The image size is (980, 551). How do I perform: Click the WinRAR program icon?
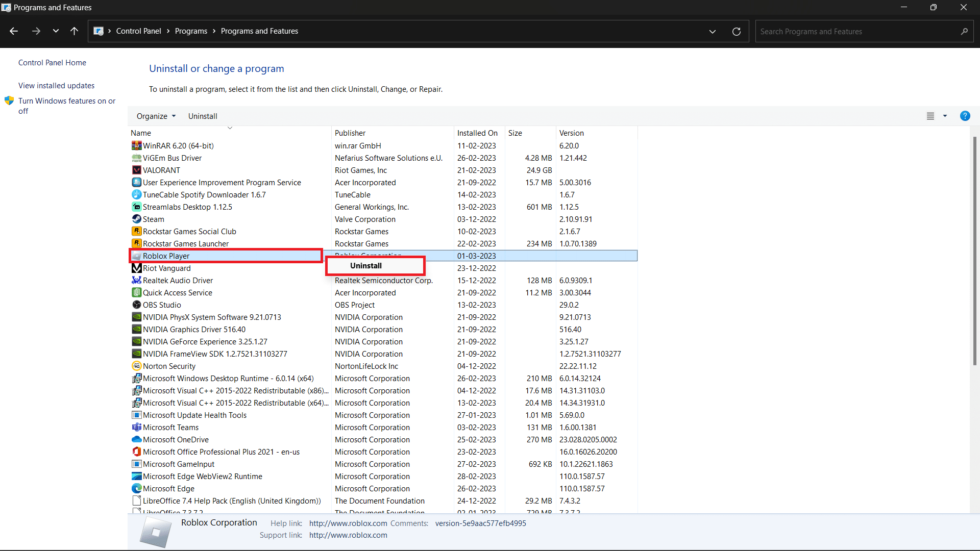point(136,146)
